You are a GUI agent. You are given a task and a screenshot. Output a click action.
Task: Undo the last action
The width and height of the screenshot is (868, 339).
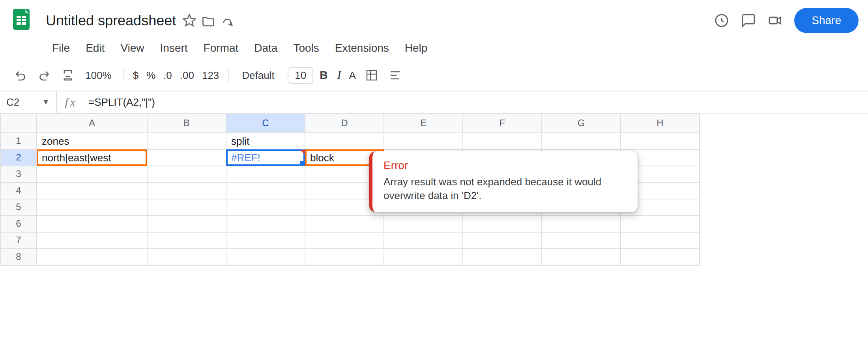coord(21,75)
